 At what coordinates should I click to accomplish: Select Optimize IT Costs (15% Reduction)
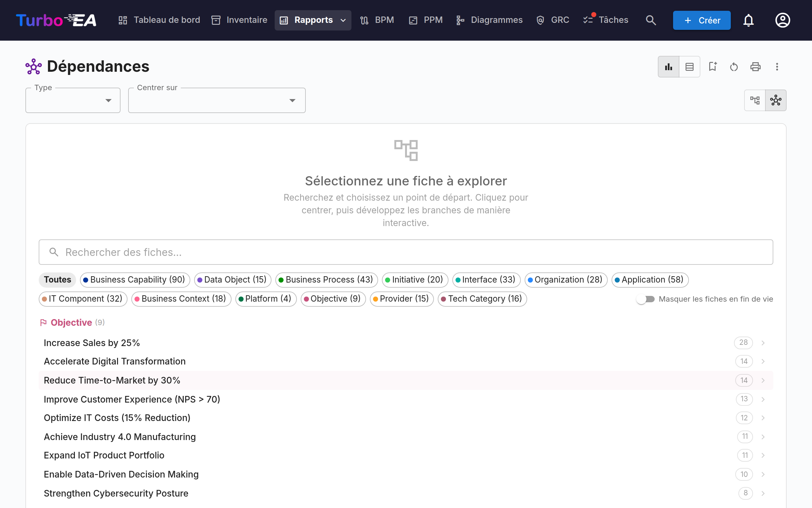coord(406,418)
